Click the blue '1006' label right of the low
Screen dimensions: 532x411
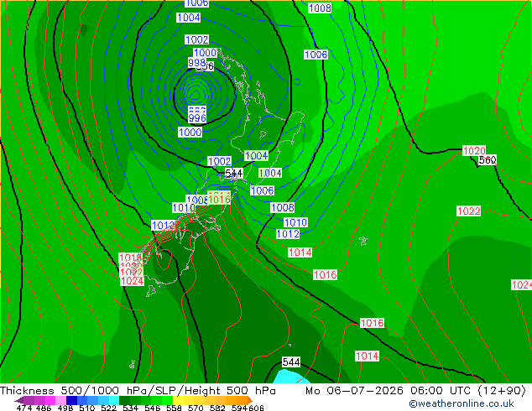pos(316,55)
